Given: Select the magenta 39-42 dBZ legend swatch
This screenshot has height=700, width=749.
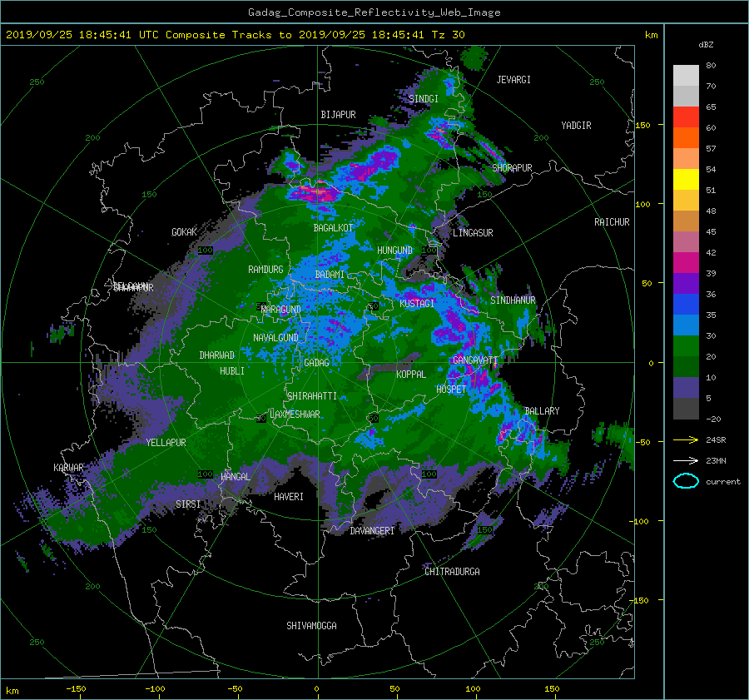Looking at the screenshot, I should (686, 263).
